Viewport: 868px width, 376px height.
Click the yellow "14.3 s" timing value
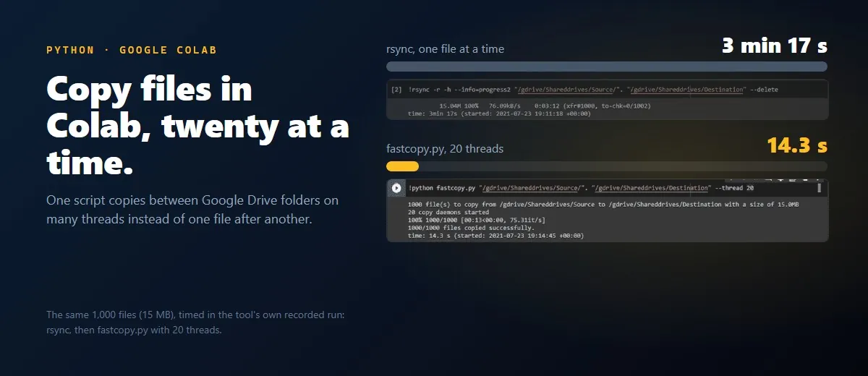[x=797, y=146]
